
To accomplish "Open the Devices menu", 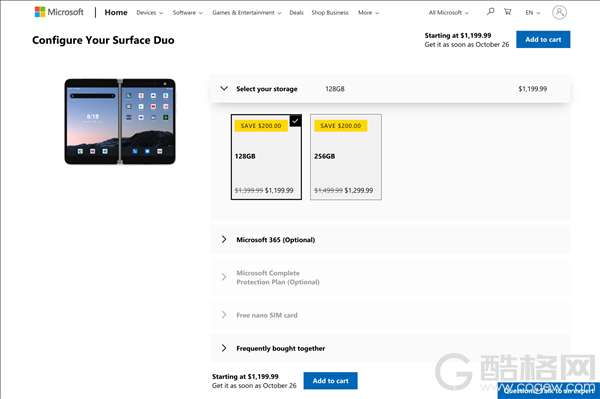I will point(150,13).
